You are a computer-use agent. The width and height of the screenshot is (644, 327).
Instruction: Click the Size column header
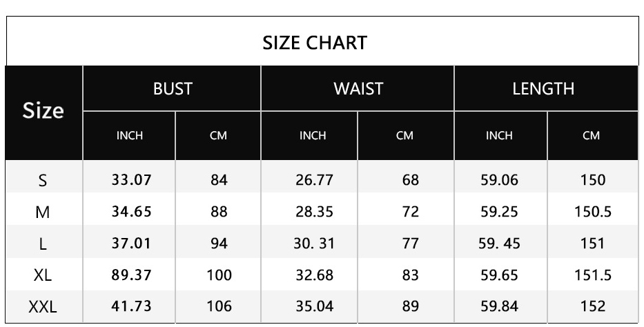tap(43, 110)
